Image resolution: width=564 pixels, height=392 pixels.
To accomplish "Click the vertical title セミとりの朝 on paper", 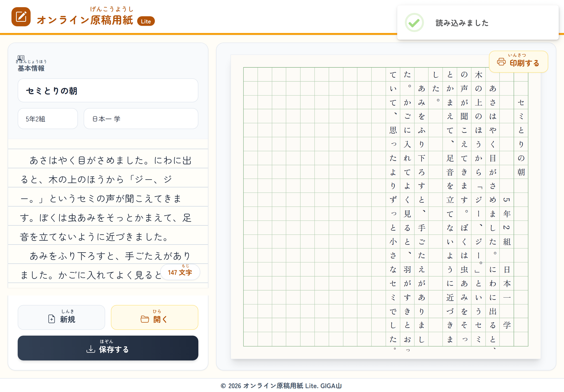I will (x=521, y=137).
